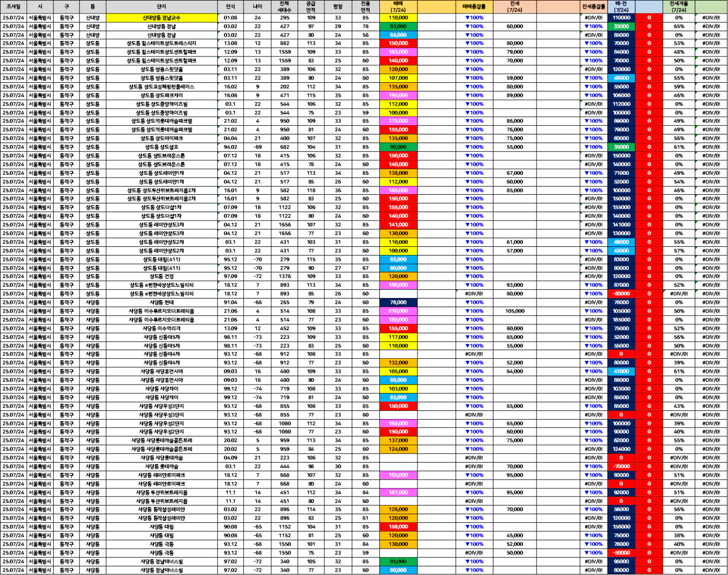This screenshot has height=575, width=728.
Task: Select the red -80000 difference cell
Action: 621,294
